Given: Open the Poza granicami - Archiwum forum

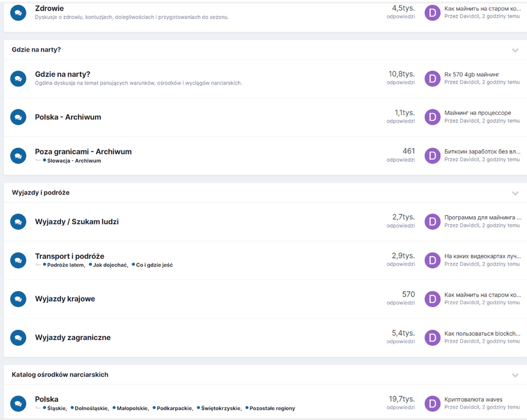Looking at the screenshot, I should click(x=83, y=152).
